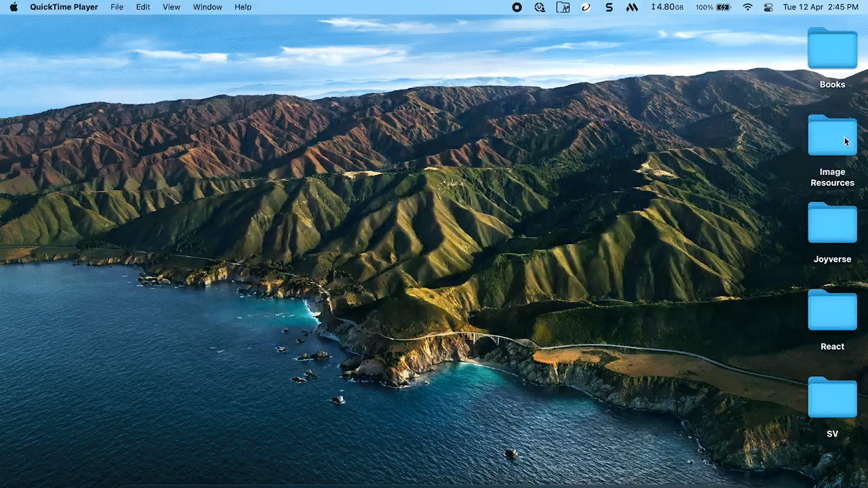The image size is (868, 488).
Task: Open Control Center from menu bar
Action: point(768,7)
